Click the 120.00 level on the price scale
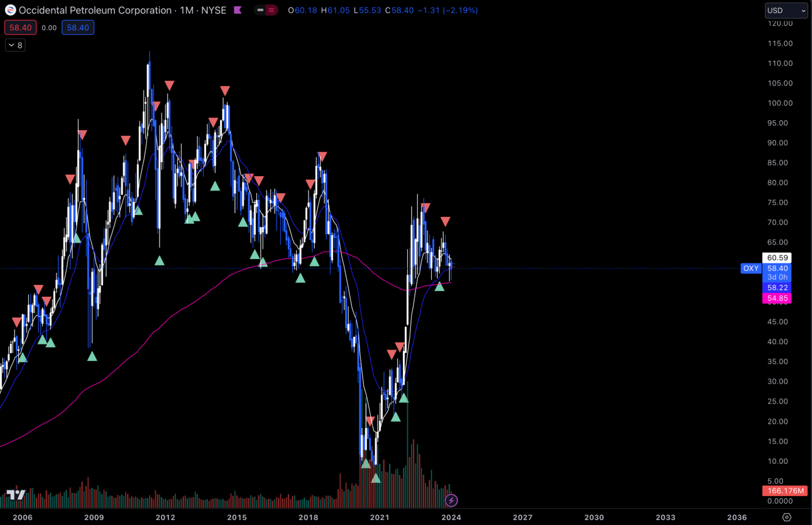Screen dimensions: 812x525 (780, 23)
